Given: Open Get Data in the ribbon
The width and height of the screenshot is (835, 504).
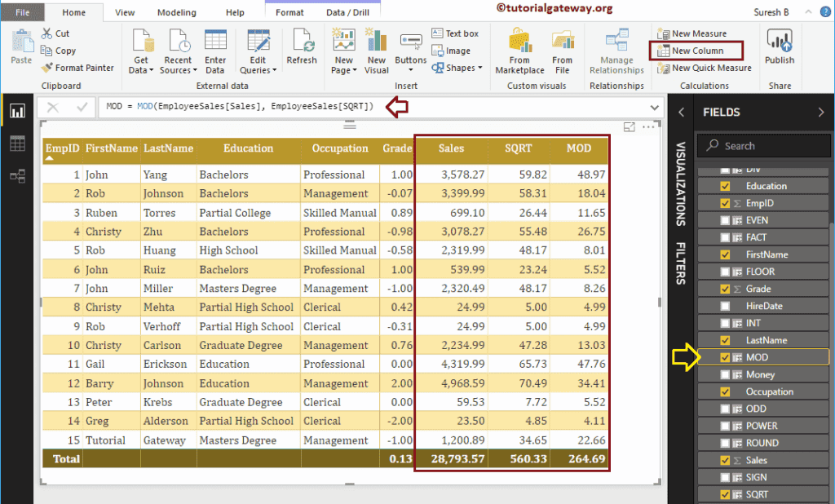Looking at the screenshot, I should tap(140, 49).
